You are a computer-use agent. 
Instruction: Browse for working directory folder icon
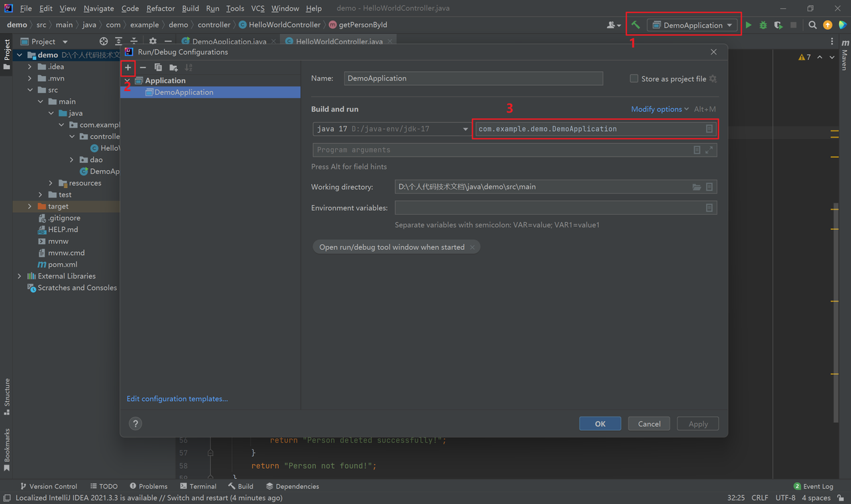[x=697, y=188]
